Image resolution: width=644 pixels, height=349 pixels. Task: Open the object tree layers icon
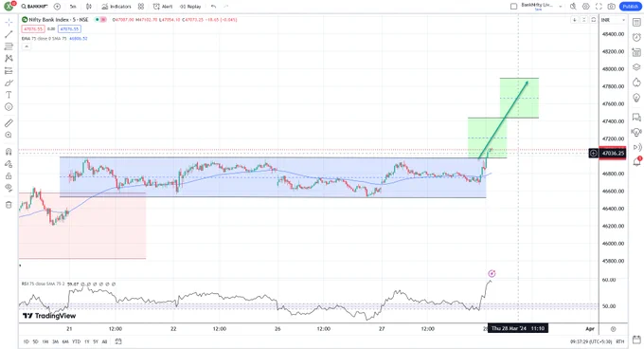pos(636,67)
